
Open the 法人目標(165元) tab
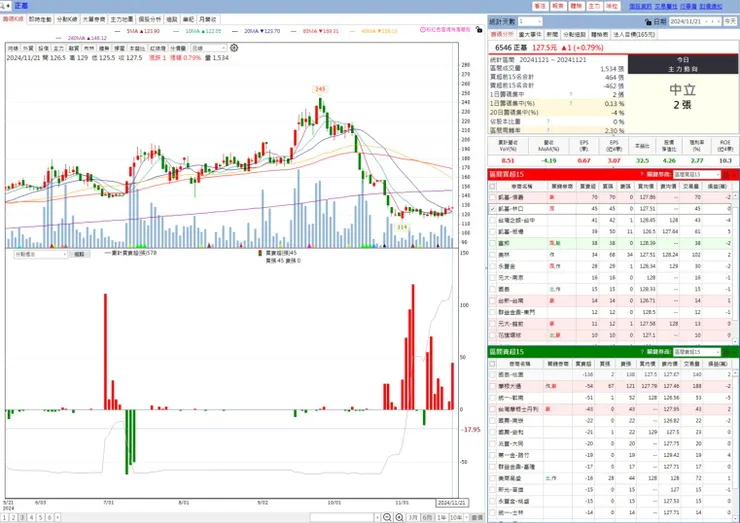[x=634, y=34]
